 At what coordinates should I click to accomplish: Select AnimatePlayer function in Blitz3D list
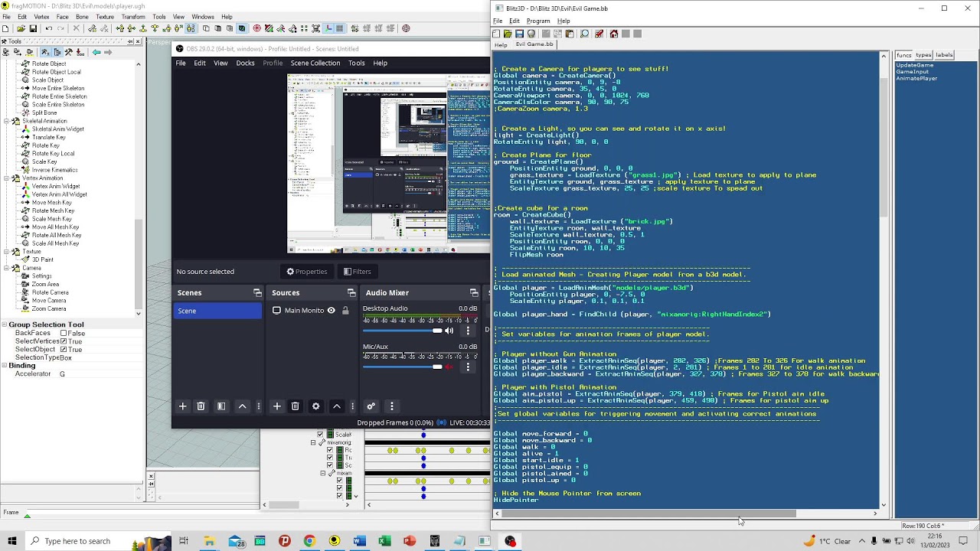coord(917,78)
